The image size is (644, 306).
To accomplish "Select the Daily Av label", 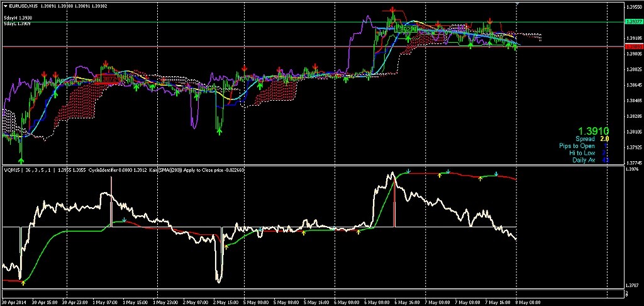I will 584,160.
